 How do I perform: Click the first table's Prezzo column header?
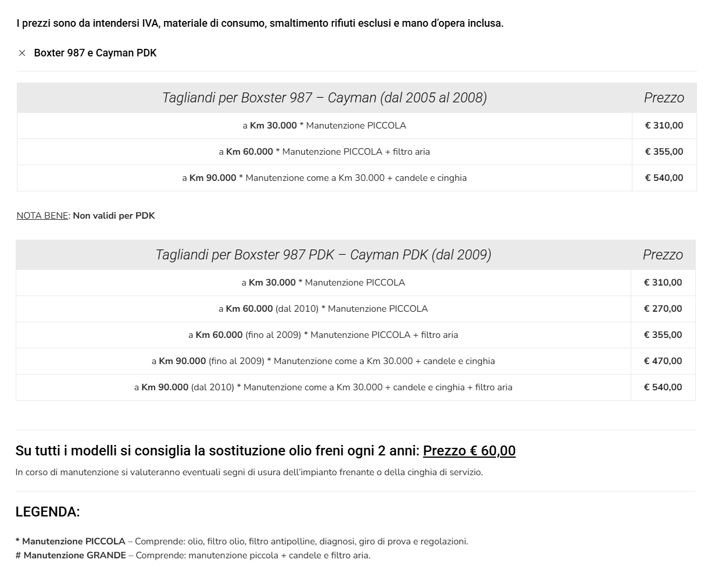pos(664,98)
